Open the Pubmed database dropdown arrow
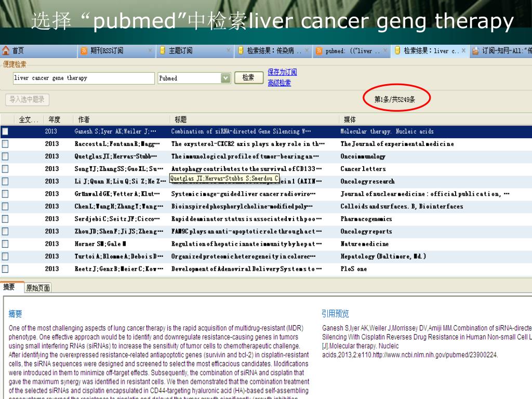The image size is (532, 399). (225, 78)
